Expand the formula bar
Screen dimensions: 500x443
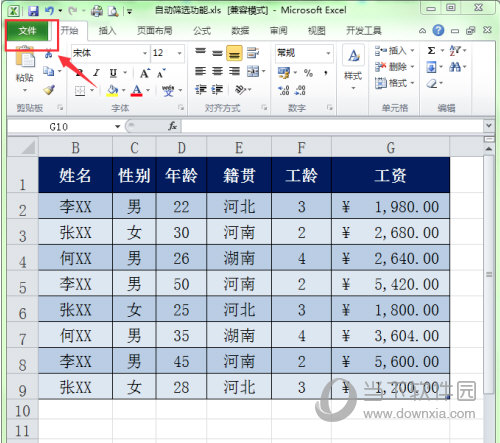coord(489,126)
